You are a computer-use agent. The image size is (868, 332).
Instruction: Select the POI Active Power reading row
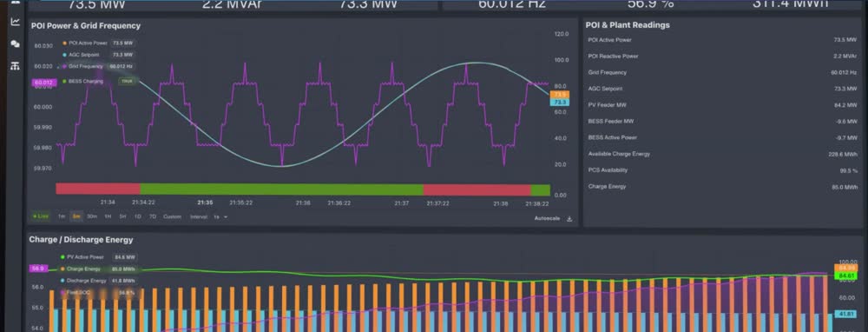point(722,40)
